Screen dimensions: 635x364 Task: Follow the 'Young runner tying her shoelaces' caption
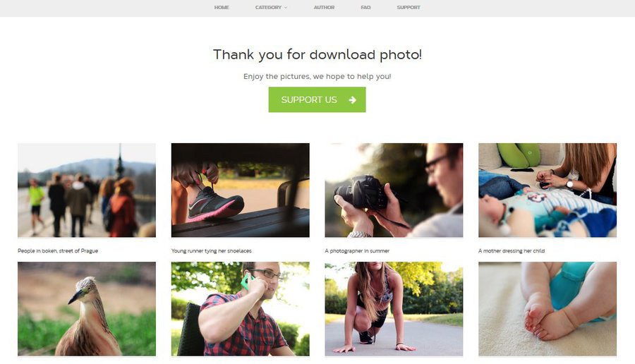[212, 251]
